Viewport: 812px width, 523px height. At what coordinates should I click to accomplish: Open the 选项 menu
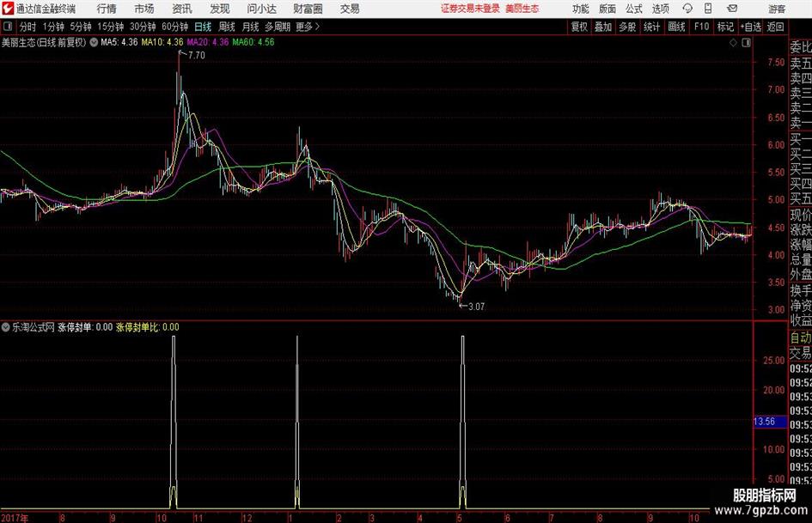point(660,9)
